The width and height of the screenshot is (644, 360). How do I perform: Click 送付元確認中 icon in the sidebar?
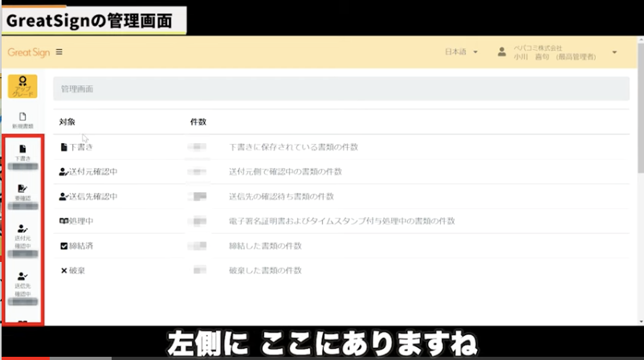coord(22,235)
